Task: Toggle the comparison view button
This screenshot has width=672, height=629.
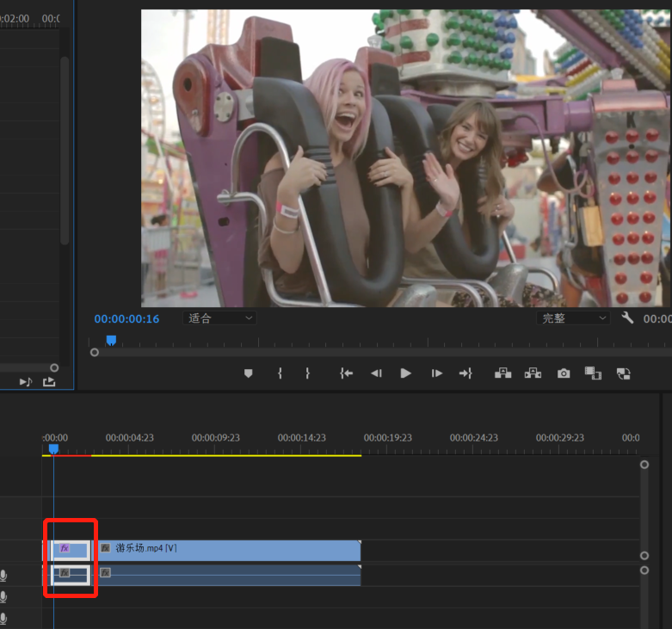Action: pos(593,373)
